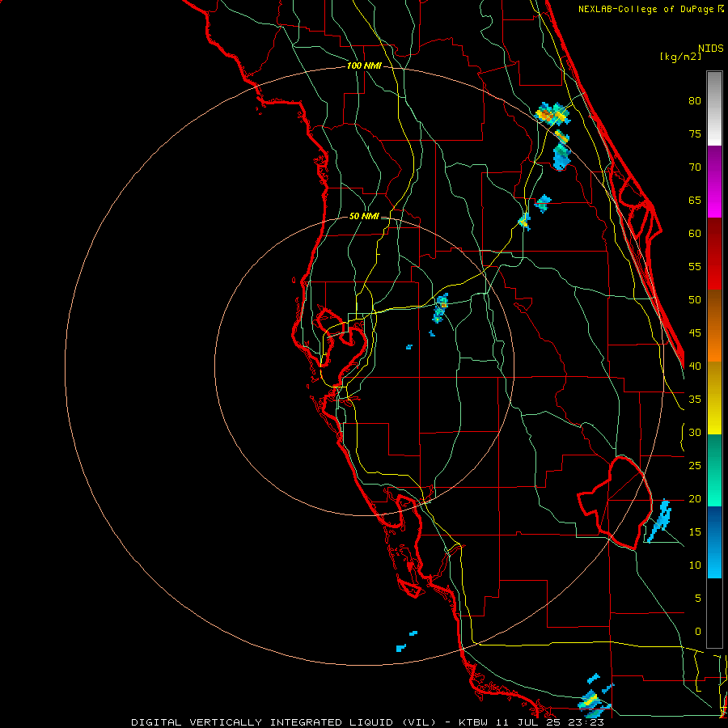Select the green band of the color scale
This screenshot has width=728, height=728.
pyautogui.click(x=714, y=470)
